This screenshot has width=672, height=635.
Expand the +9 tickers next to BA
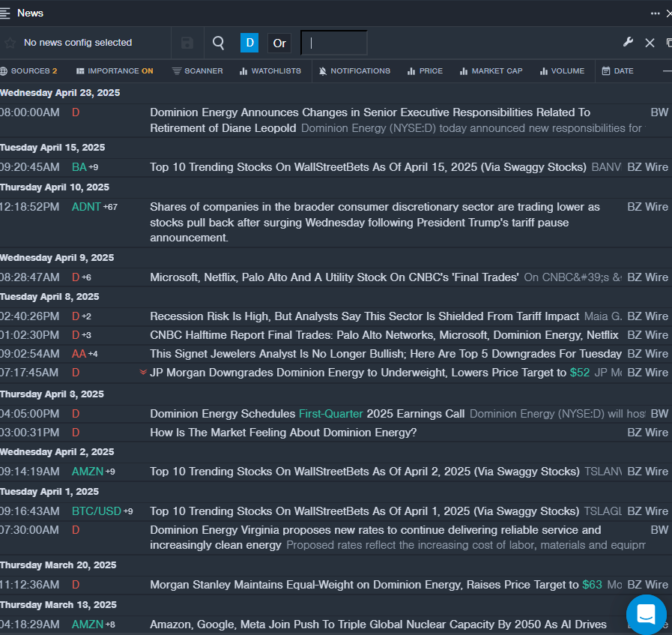click(94, 167)
